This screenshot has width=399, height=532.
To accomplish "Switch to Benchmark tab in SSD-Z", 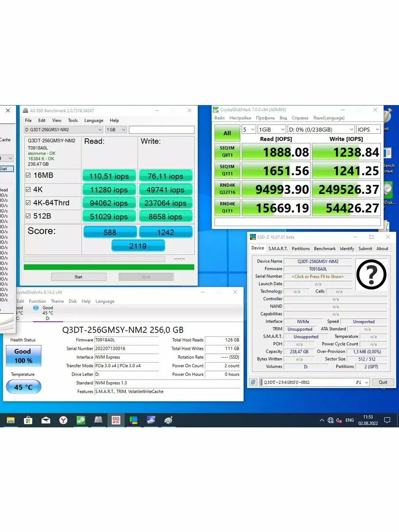I will coord(325,249).
